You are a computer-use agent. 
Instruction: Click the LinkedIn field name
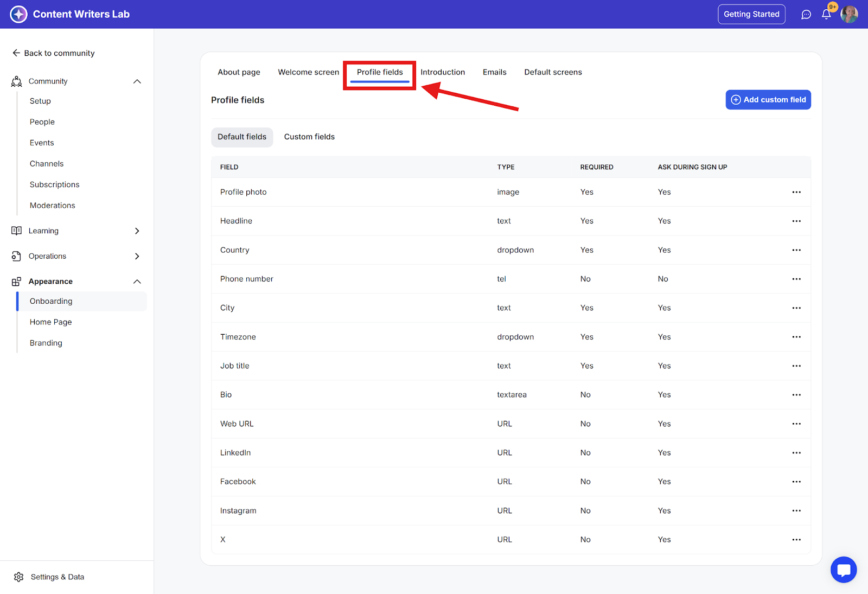[x=235, y=453]
